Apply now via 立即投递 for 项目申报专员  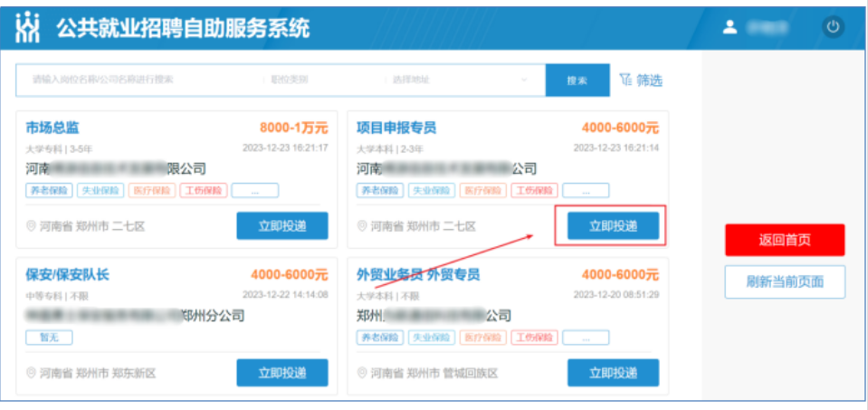[613, 226]
